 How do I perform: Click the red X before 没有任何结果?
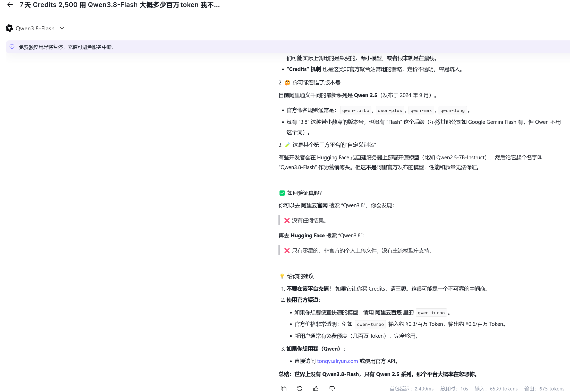point(287,221)
